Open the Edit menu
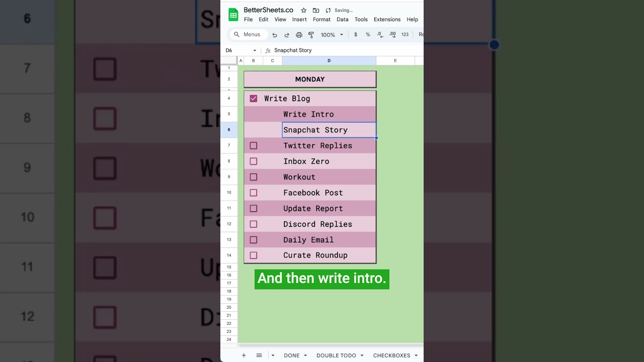The width and height of the screenshot is (644, 362). click(264, 20)
